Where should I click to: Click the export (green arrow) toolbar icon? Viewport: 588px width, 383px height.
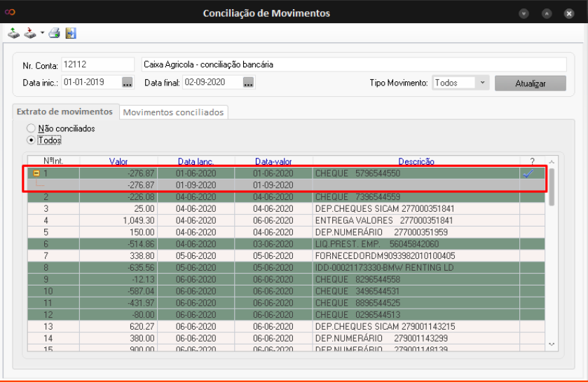point(13,33)
